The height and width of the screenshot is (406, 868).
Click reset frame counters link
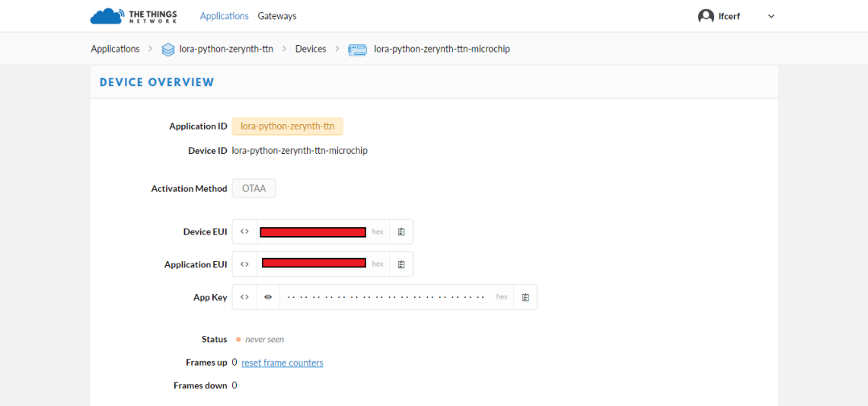point(282,363)
